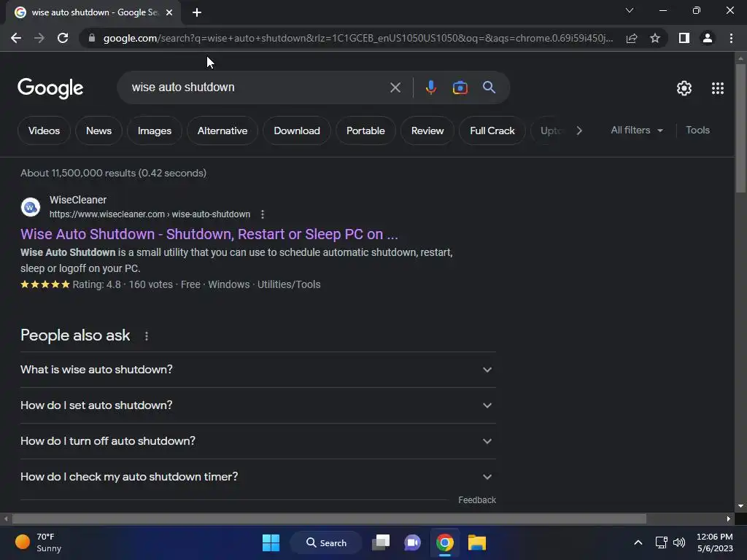Open the clock and calendar flyout

click(715, 542)
